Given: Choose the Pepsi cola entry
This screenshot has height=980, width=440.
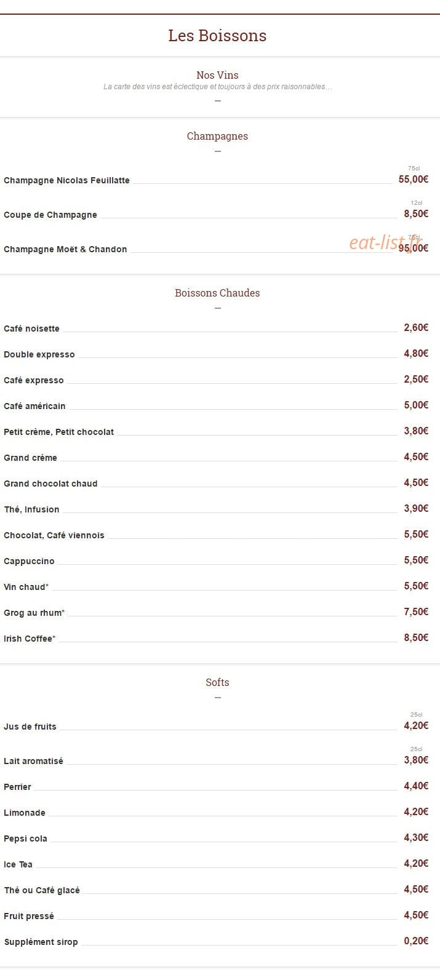Looking at the screenshot, I should [25, 839].
